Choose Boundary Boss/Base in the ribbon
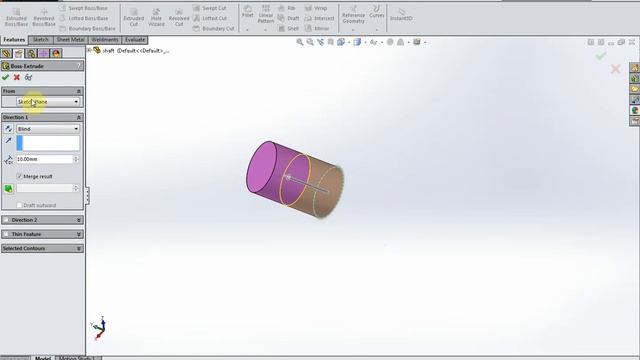640x360 pixels. coord(87,29)
